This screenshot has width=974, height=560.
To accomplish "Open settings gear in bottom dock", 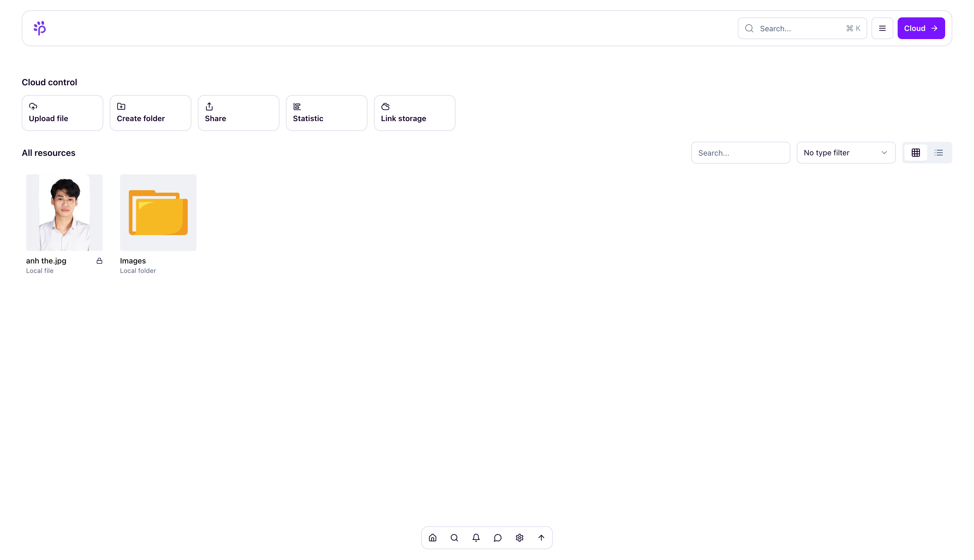I will coord(519,538).
